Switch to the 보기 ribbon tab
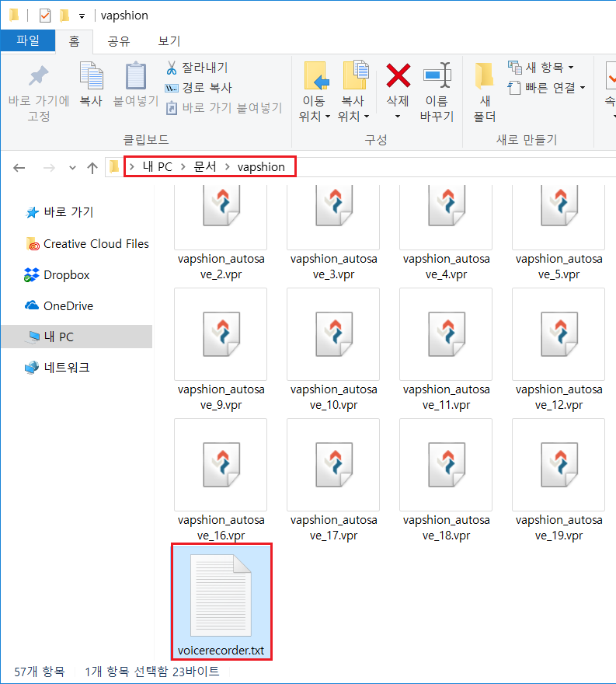This screenshot has width=616, height=684. pyautogui.click(x=169, y=41)
